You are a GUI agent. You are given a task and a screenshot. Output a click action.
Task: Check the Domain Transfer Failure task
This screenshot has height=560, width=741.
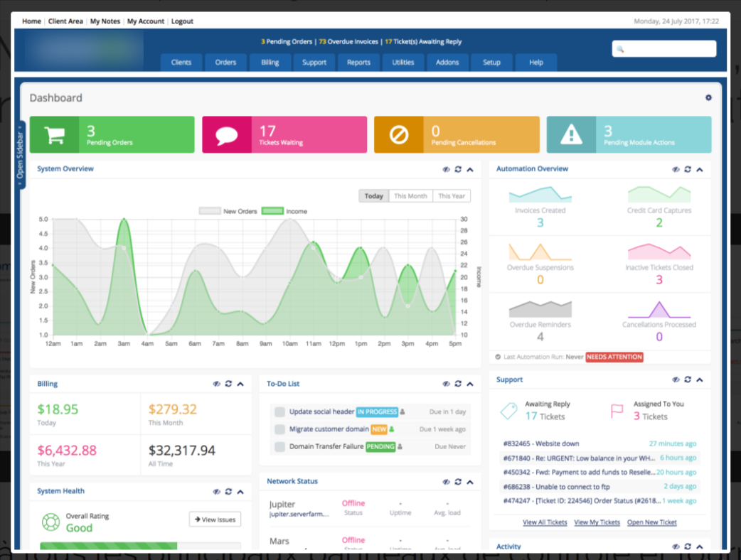click(x=279, y=447)
